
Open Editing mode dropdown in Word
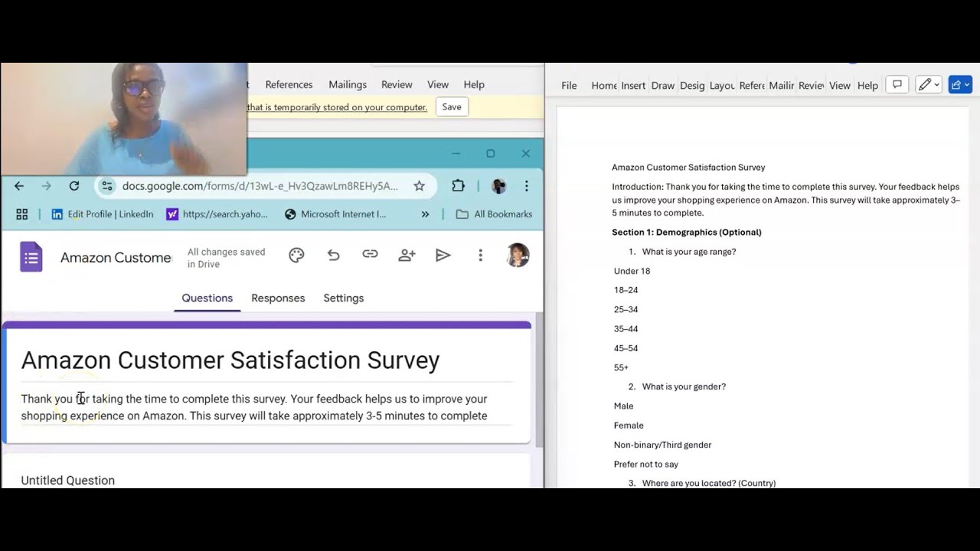(x=929, y=85)
